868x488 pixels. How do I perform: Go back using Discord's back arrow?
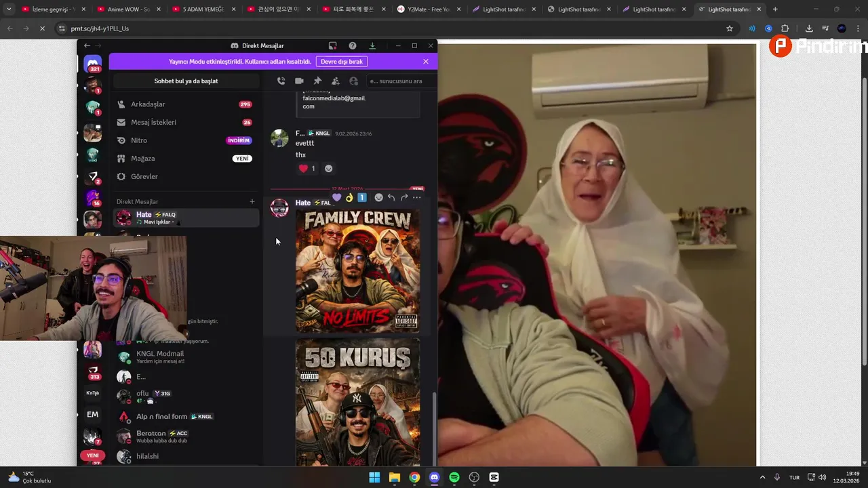coord(87,45)
